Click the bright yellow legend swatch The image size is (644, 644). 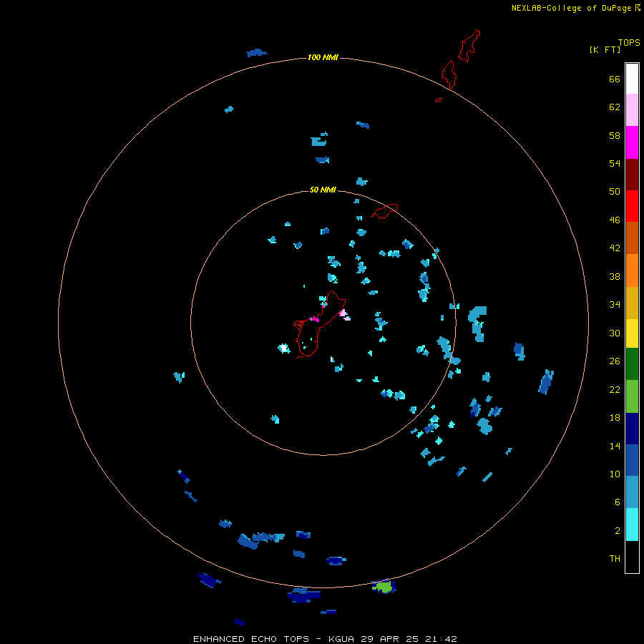[632, 333]
